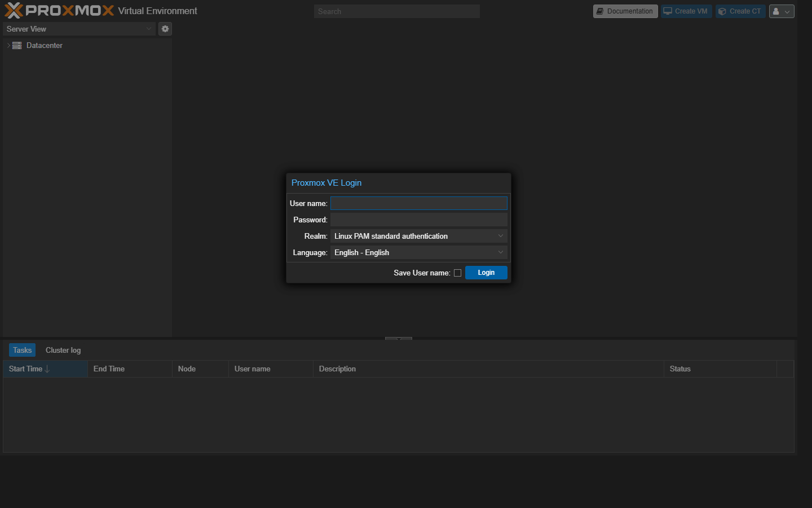Screen dimensions: 812x508
Task: Click the Password input field
Action: point(419,220)
